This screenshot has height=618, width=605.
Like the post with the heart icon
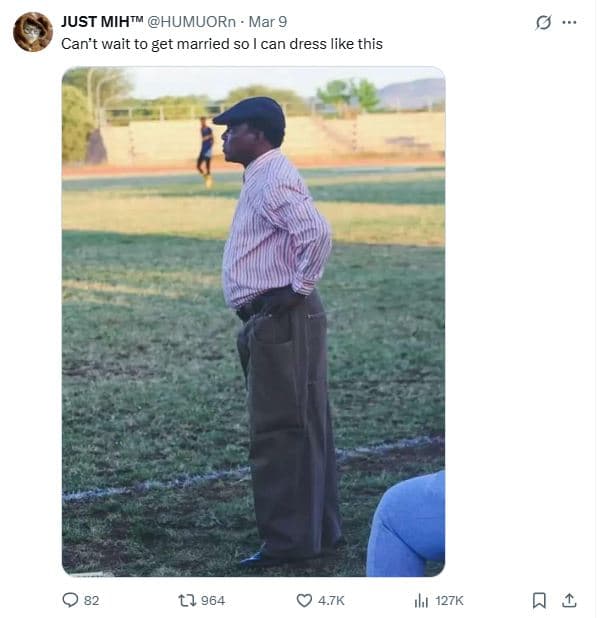click(304, 600)
